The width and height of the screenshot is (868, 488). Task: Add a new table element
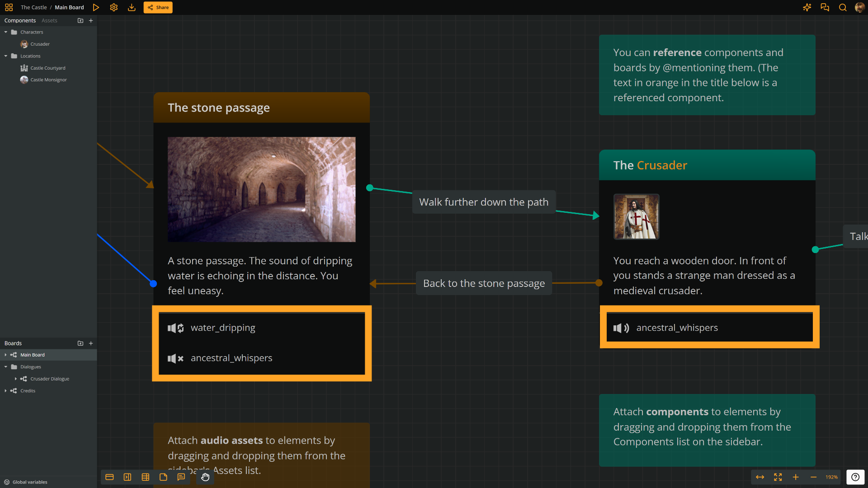click(146, 477)
